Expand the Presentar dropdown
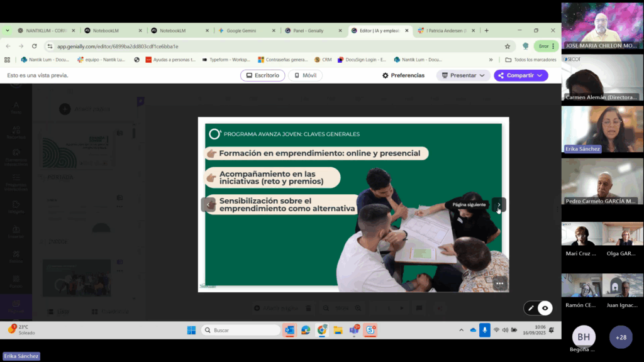Screen dimensions: 644x362 coord(464,75)
